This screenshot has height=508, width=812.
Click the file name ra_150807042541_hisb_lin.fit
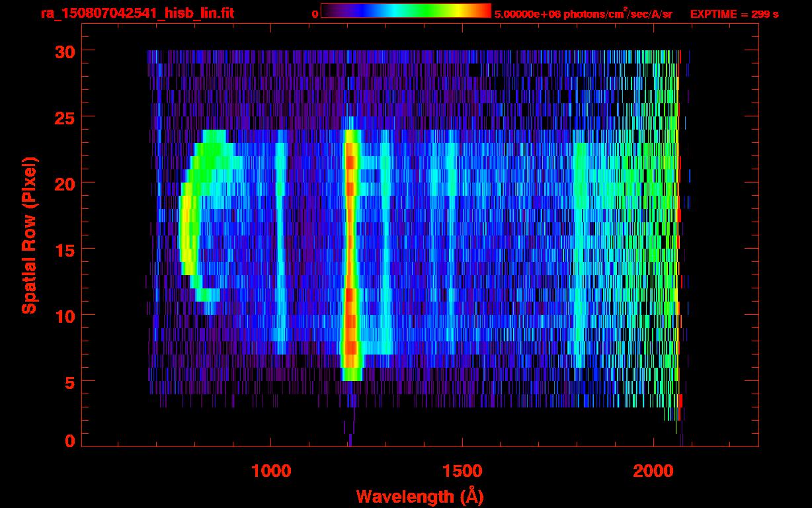coord(136,13)
